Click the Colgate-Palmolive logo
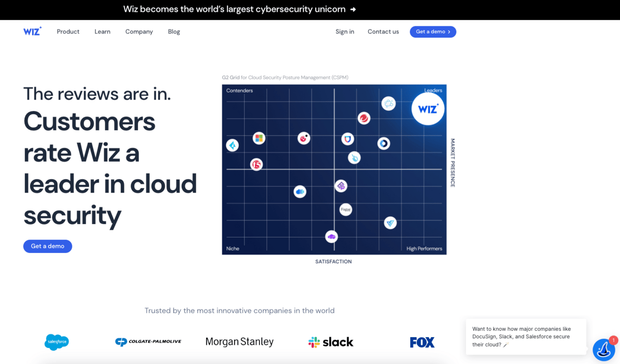620x364 pixels. (148, 342)
